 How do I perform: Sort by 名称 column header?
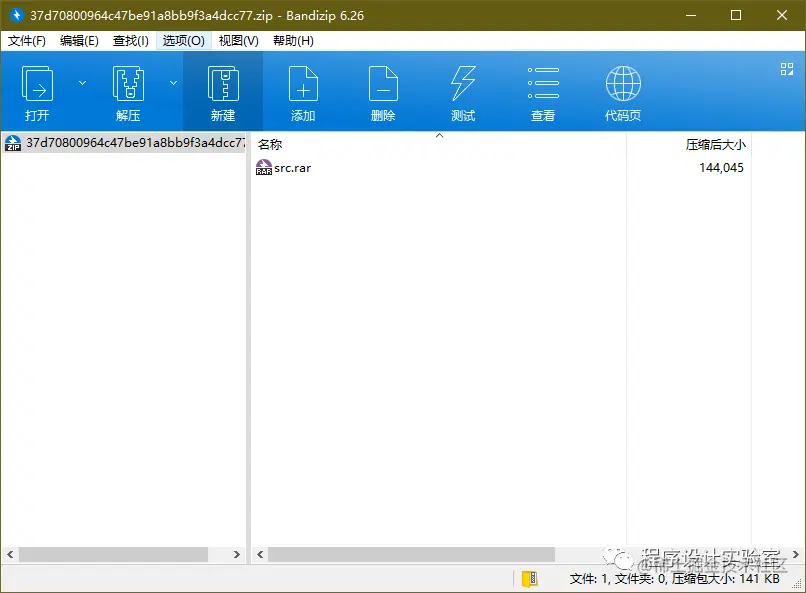(x=270, y=145)
